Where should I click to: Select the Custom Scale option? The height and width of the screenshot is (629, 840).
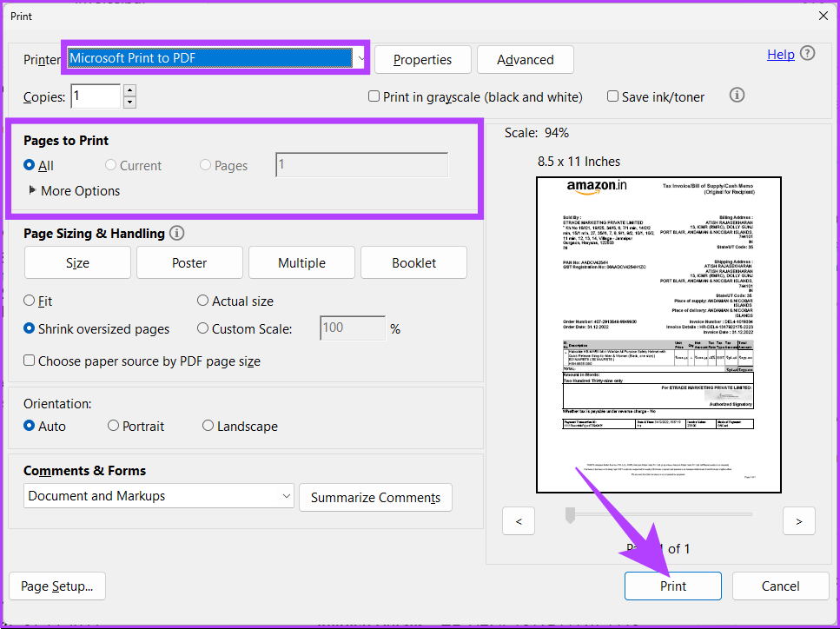(x=202, y=328)
